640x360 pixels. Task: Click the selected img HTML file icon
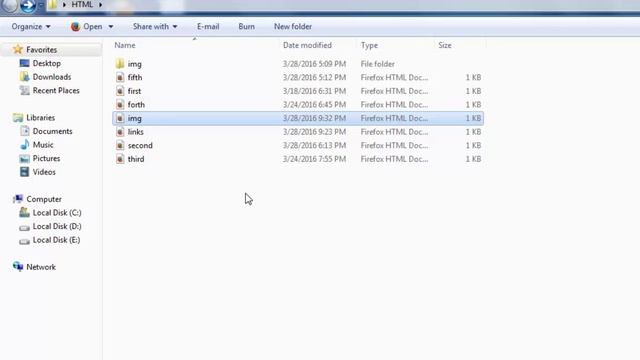(120, 118)
